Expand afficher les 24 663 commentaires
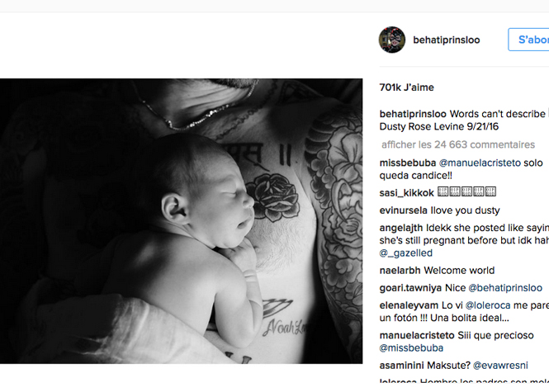Screen dimensions: 549x392 458,144
